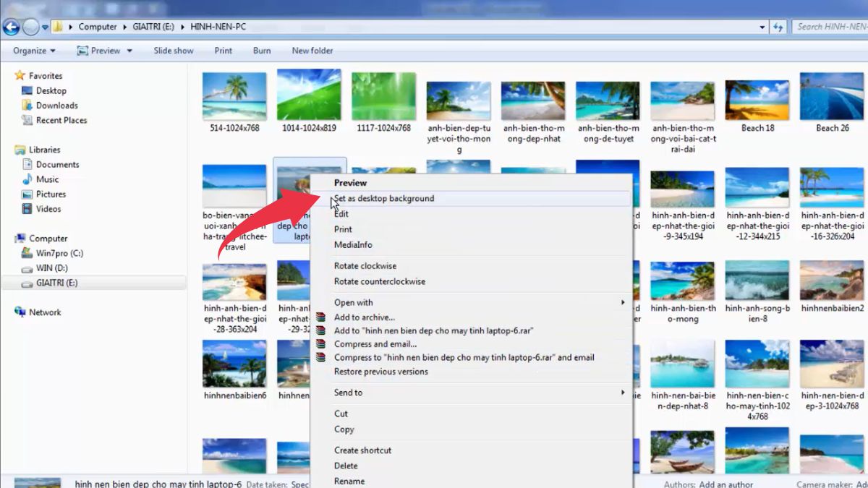Click the refresh button beside address bar
Screen dimensions: 868x488
(x=778, y=27)
